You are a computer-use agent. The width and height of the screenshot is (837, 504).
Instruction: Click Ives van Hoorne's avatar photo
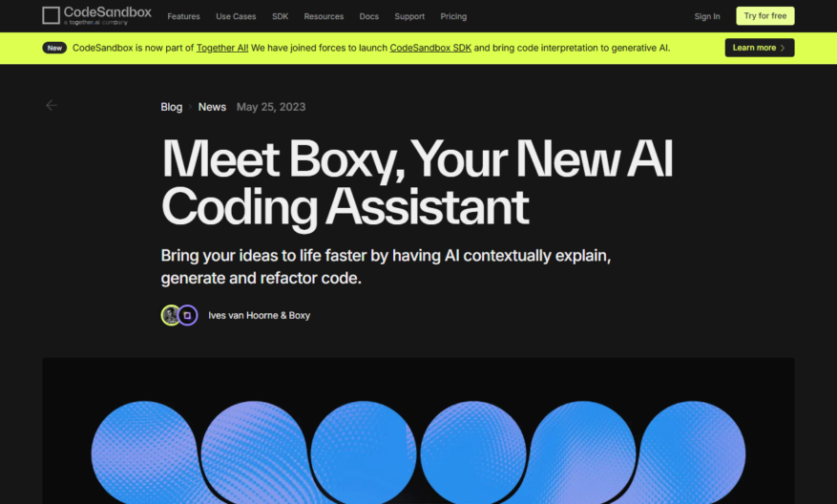click(x=171, y=315)
